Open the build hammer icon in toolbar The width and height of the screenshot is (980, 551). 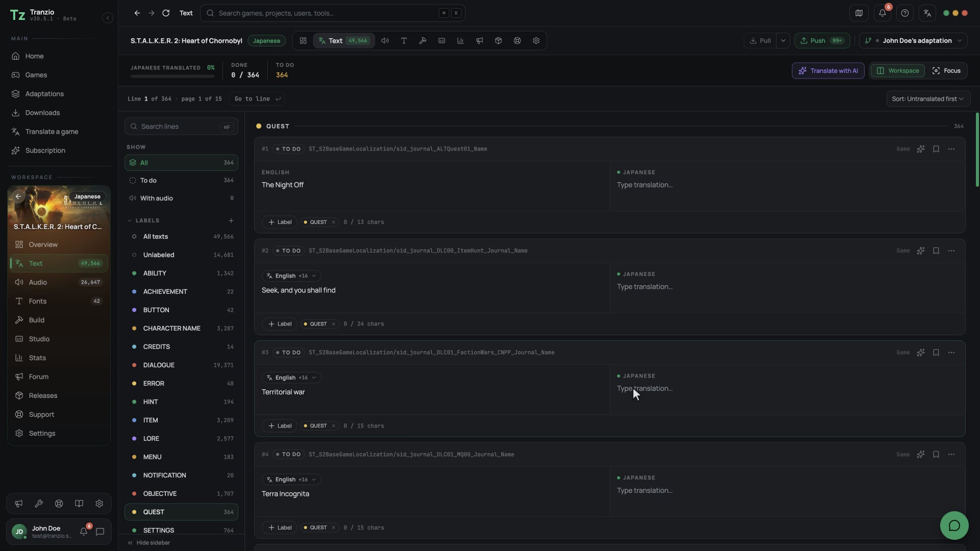point(423,41)
